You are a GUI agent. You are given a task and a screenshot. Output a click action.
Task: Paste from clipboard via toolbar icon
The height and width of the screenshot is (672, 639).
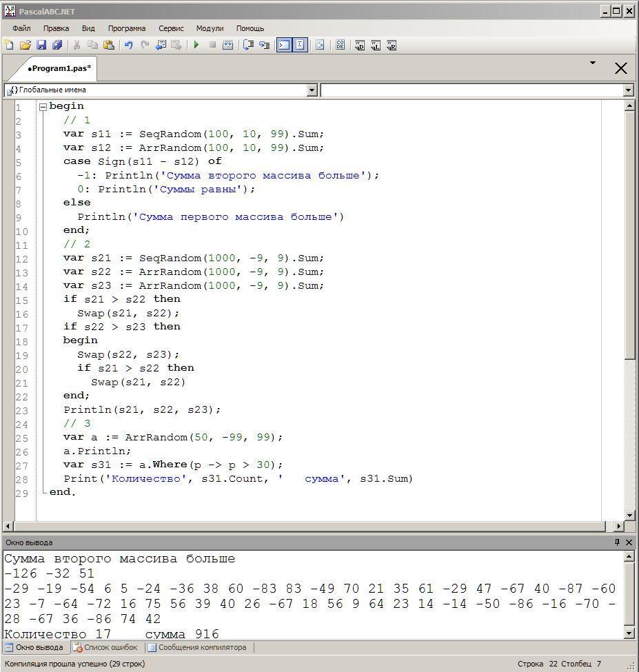point(109,45)
